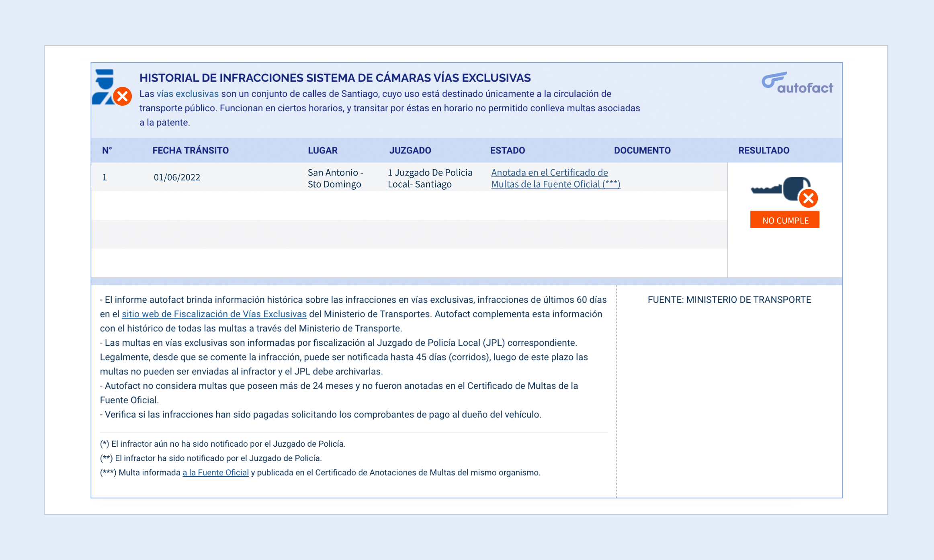Click the orange X badge on officer icon
Viewport: 934px width, 560px height.
pyautogui.click(x=123, y=96)
